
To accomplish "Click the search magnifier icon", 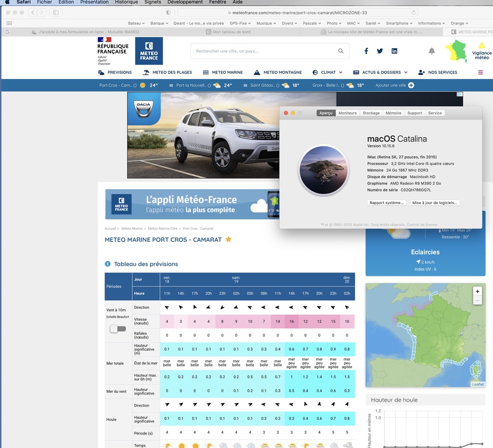I will 341,51.
